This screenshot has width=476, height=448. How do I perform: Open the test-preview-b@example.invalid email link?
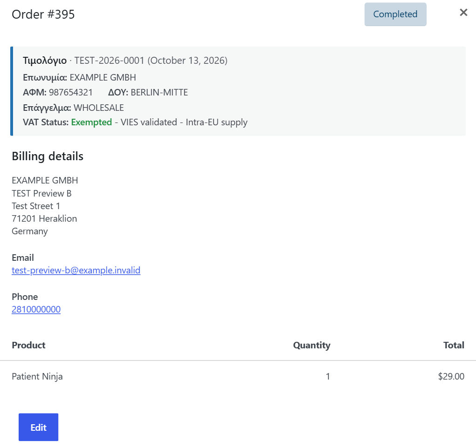(x=76, y=270)
